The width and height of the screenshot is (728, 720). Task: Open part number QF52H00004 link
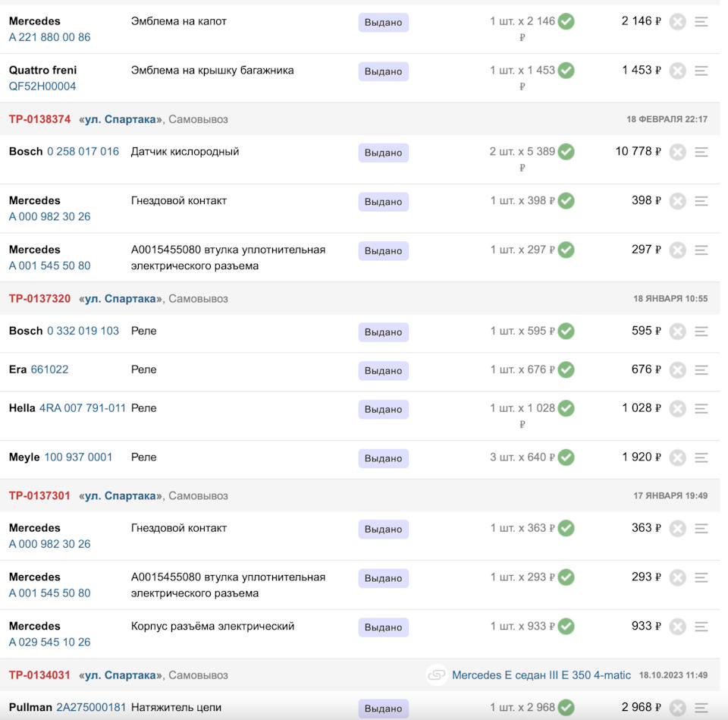(x=42, y=86)
